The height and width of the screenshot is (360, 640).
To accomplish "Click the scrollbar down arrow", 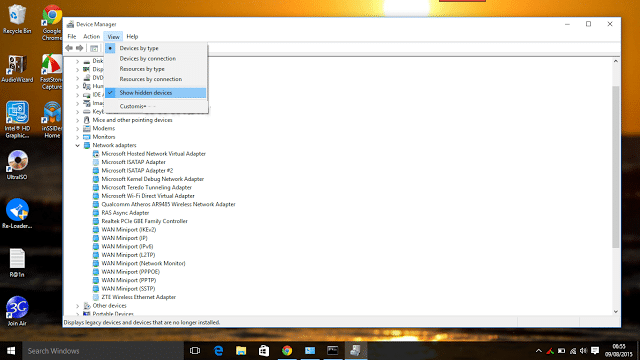I will 616,311.
